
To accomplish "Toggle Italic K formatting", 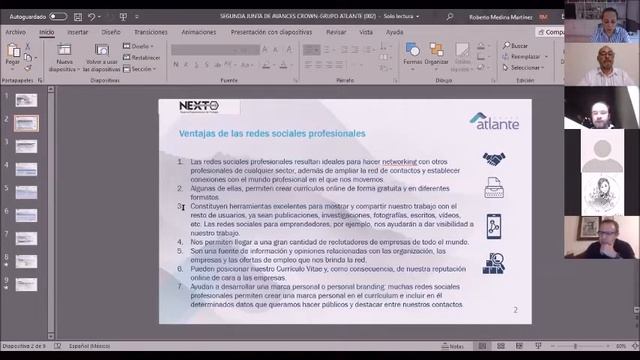I will pos(186,64).
